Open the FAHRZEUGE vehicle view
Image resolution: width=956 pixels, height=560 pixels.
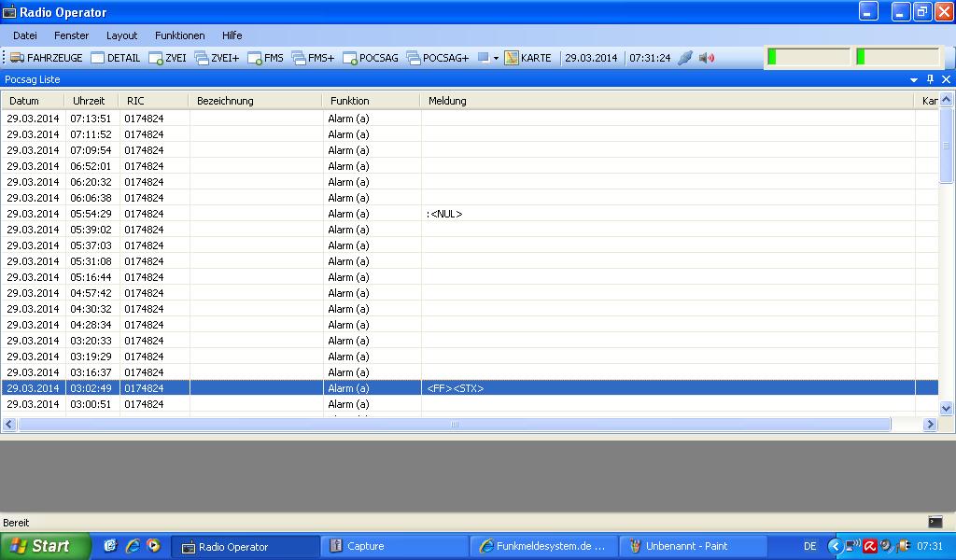(46, 58)
